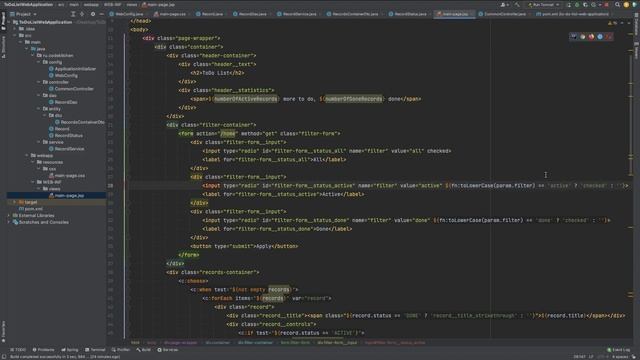Image resolution: width=640 pixels, height=360 pixels.
Task: Click Expand All icon in Project panel
Action: pyautogui.click(x=73, y=14)
